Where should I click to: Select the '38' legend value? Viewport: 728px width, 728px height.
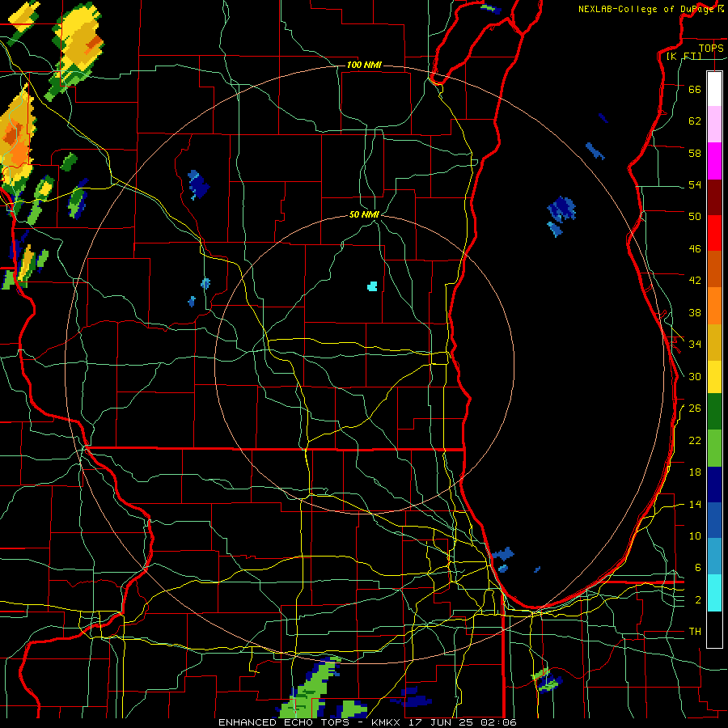[x=695, y=312]
